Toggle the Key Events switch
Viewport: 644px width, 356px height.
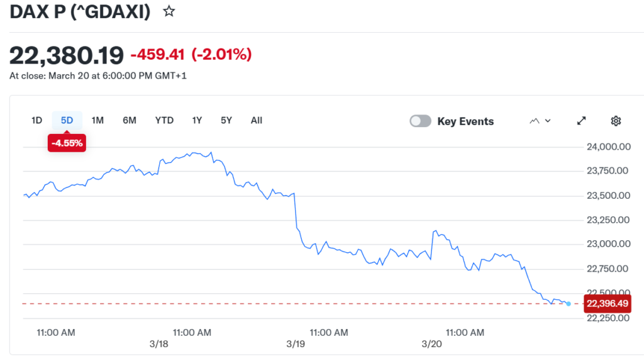click(420, 121)
